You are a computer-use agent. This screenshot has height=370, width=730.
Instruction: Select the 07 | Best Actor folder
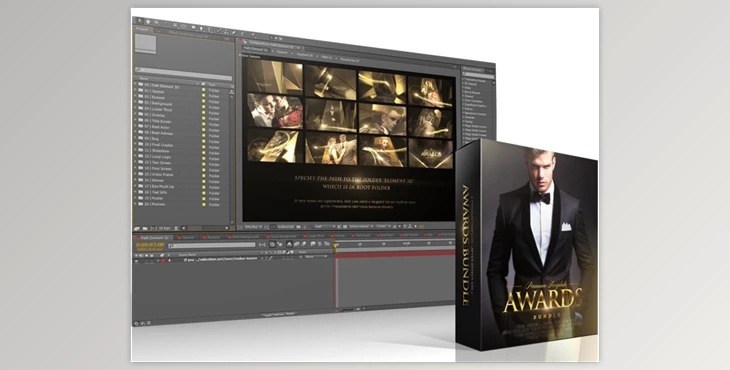pyautogui.click(x=156, y=127)
